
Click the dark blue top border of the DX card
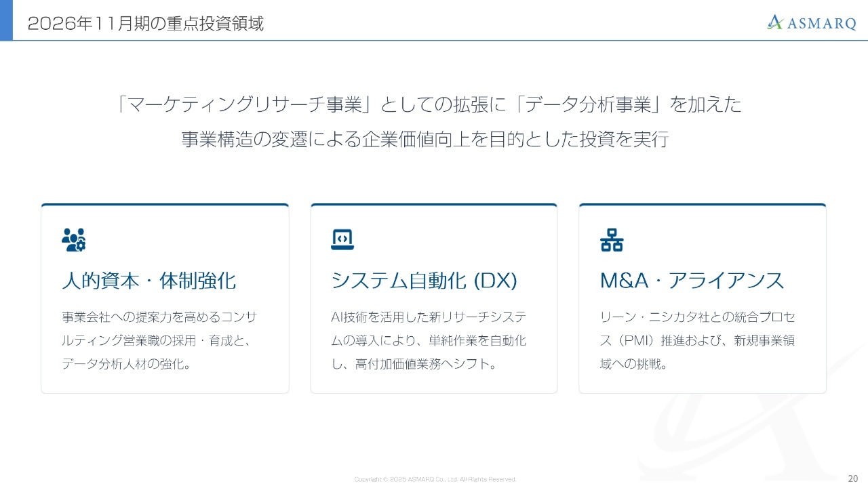point(433,205)
